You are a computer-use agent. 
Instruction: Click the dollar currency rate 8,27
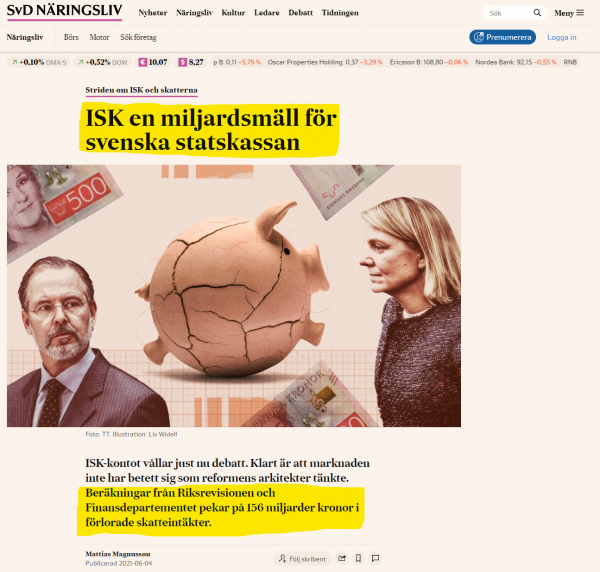tap(191, 62)
